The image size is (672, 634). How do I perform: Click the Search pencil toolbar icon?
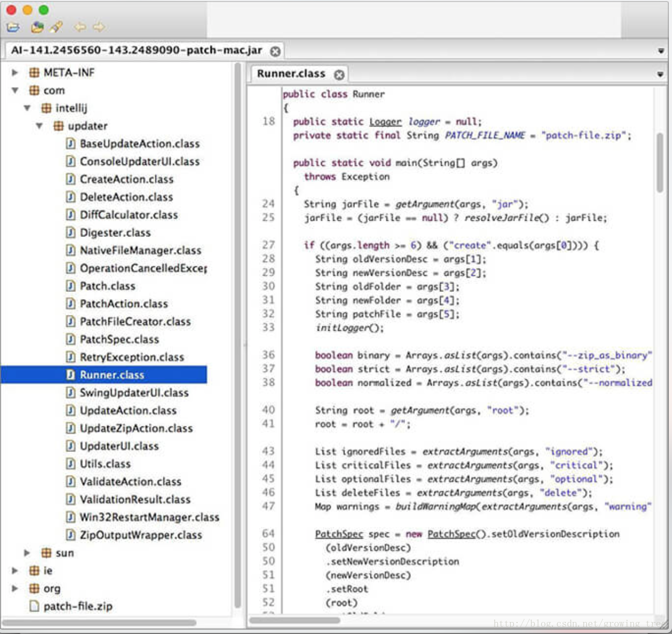56,27
